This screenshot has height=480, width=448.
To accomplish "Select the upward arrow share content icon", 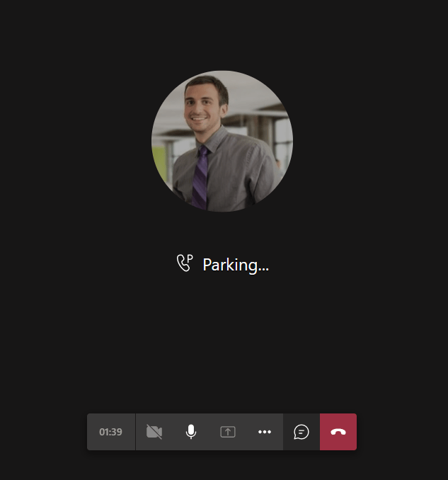I will coord(228,432).
